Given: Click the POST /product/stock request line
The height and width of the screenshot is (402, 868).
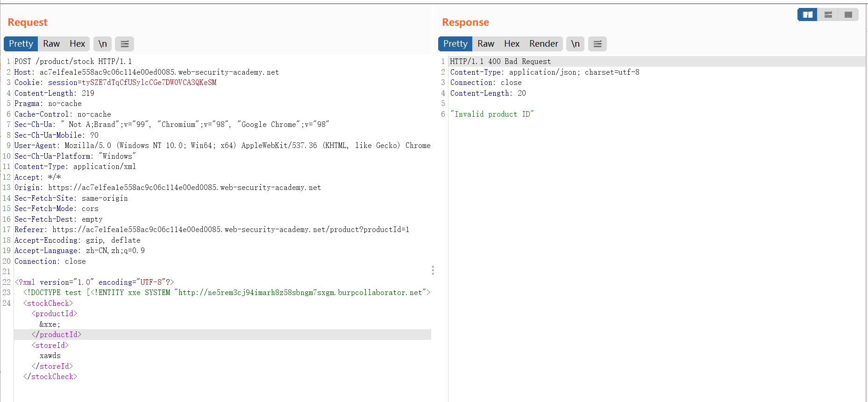Looking at the screenshot, I should (73, 62).
